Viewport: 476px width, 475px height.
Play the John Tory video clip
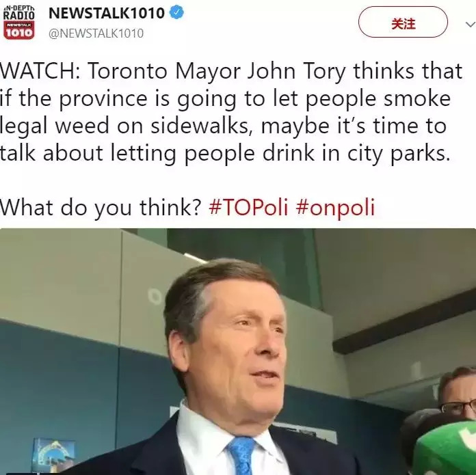(x=238, y=351)
